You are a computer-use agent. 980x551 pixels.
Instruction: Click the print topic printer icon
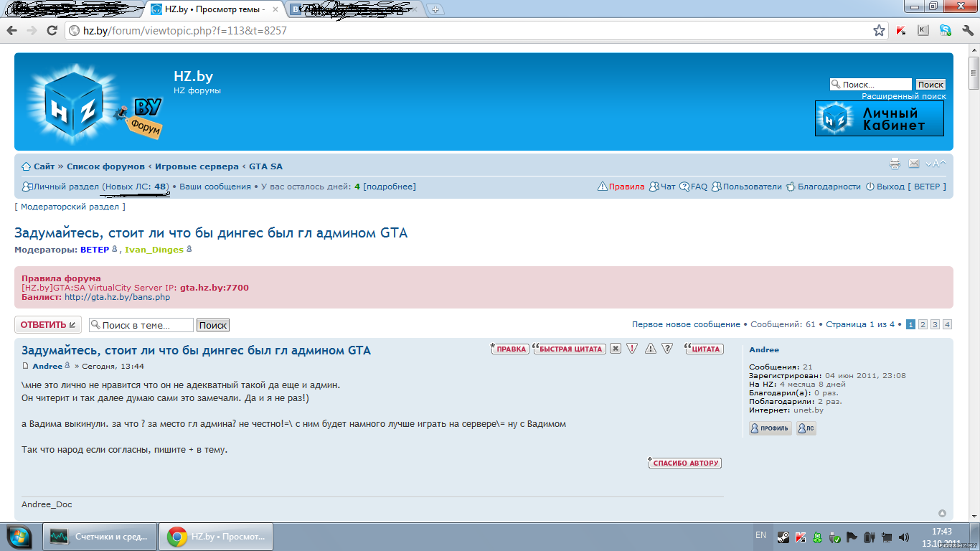[x=895, y=164]
